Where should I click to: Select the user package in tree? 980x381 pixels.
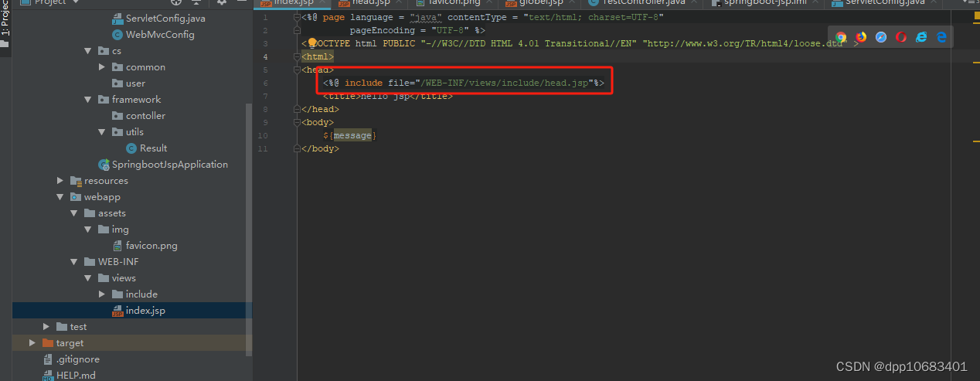click(x=135, y=83)
